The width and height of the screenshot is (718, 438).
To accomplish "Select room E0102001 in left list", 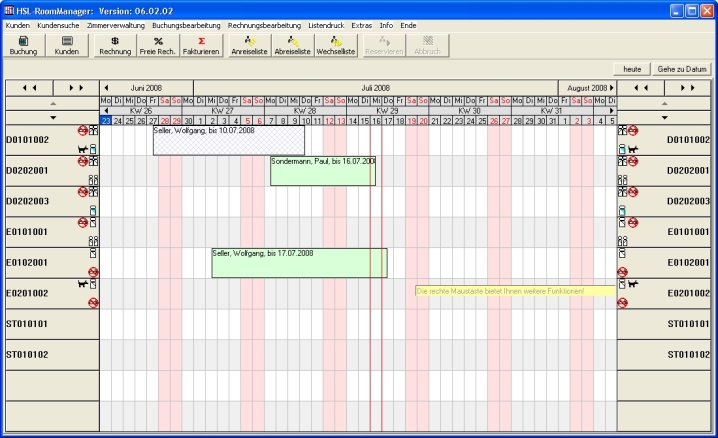I will [28, 263].
